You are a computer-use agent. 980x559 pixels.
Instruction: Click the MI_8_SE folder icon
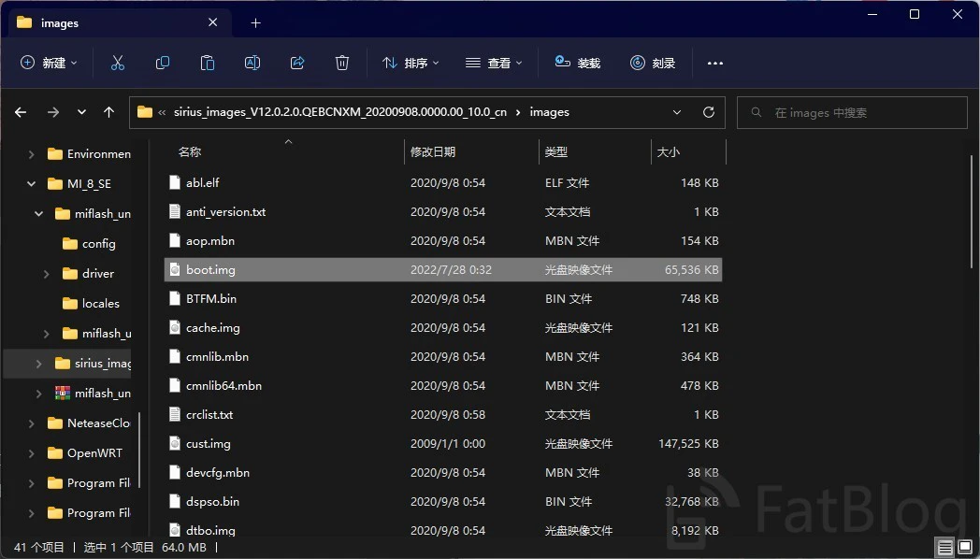55,183
